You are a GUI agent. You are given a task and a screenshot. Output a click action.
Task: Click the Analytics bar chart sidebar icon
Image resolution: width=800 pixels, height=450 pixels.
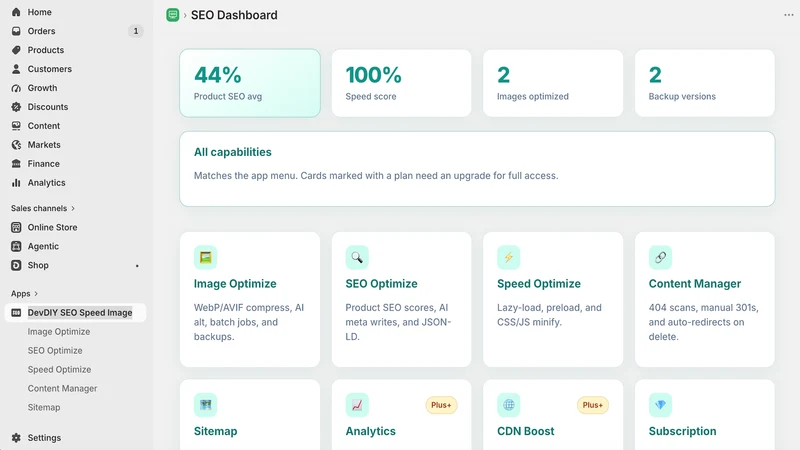[16, 183]
